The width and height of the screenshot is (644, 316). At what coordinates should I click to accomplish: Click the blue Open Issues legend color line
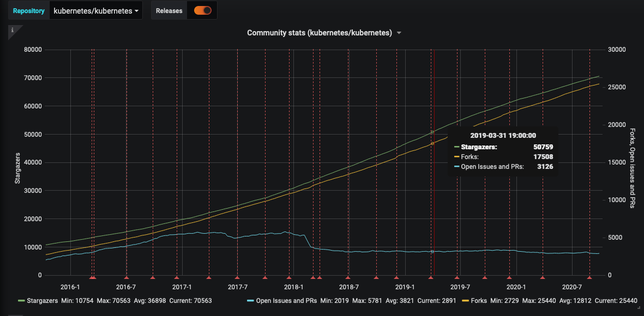[x=250, y=301]
